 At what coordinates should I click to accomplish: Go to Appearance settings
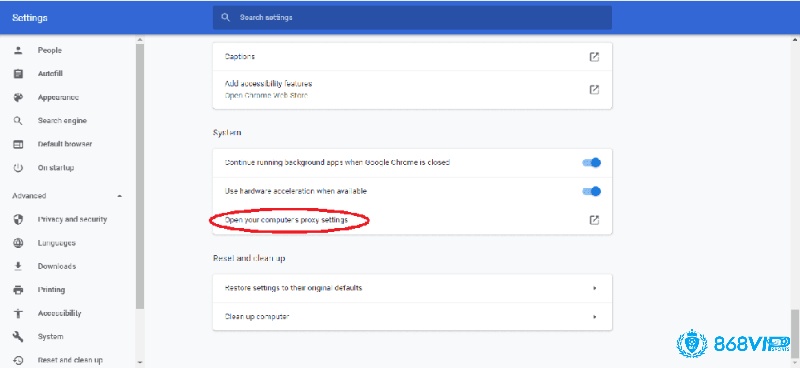tap(58, 97)
